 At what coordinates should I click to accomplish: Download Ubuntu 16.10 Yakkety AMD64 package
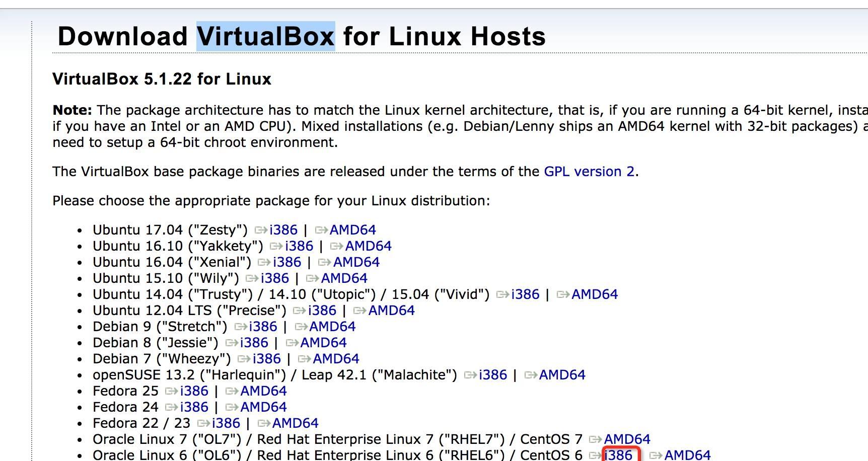click(369, 246)
